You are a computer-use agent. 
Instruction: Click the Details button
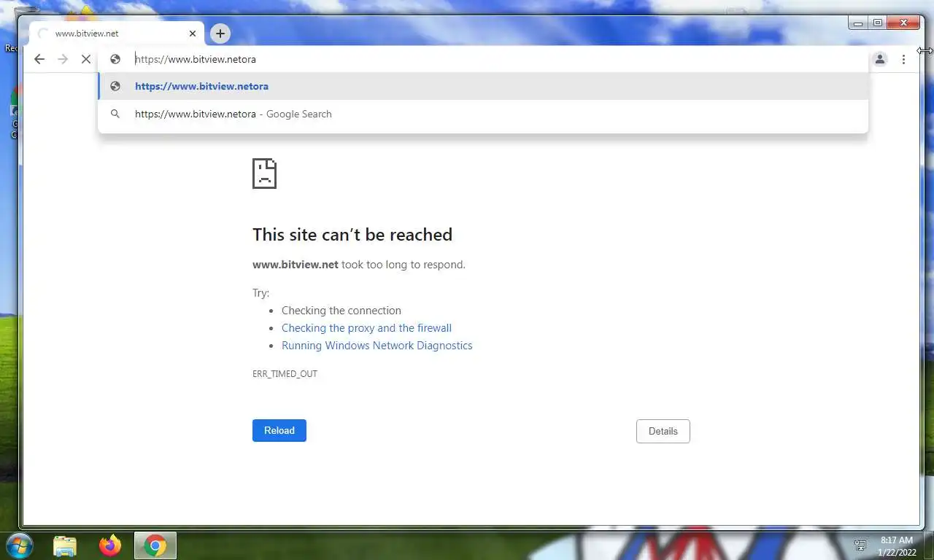click(663, 431)
